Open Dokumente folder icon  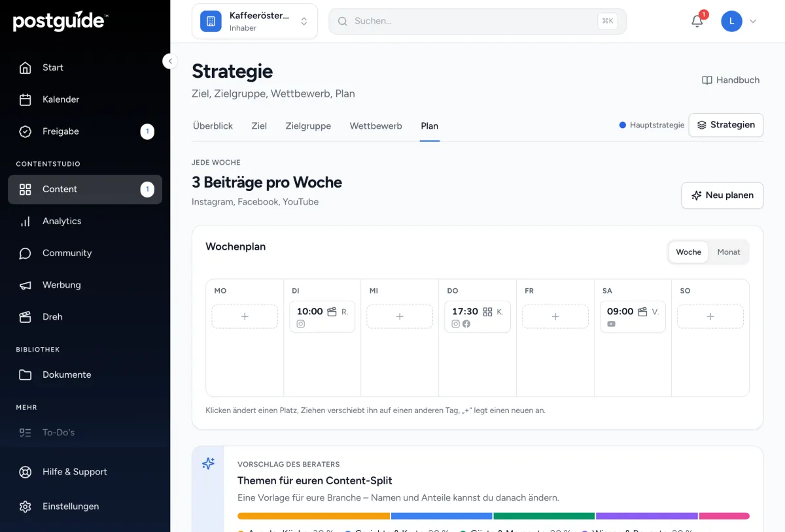[26, 375]
